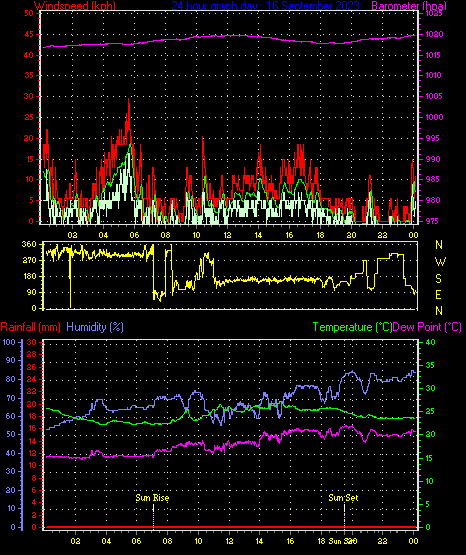This screenshot has width=466, height=555.
Task: Click the S compass direction letter
Action: point(439,279)
